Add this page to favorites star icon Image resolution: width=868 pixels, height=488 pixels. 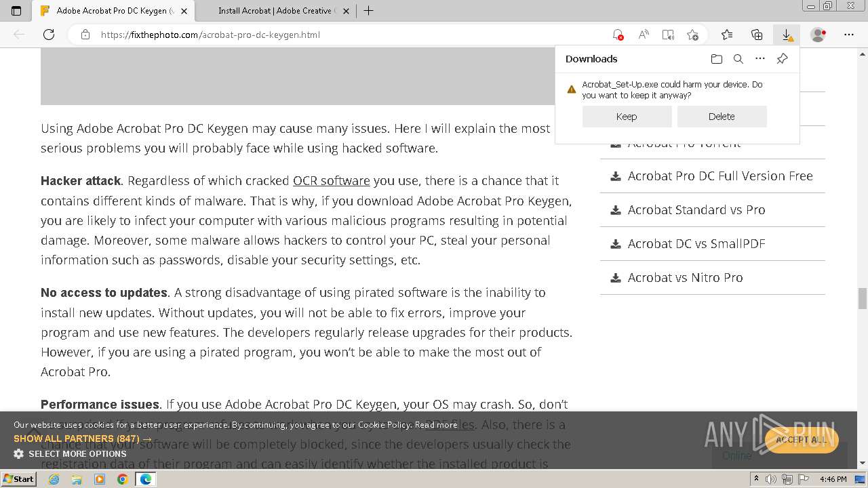click(692, 35)
